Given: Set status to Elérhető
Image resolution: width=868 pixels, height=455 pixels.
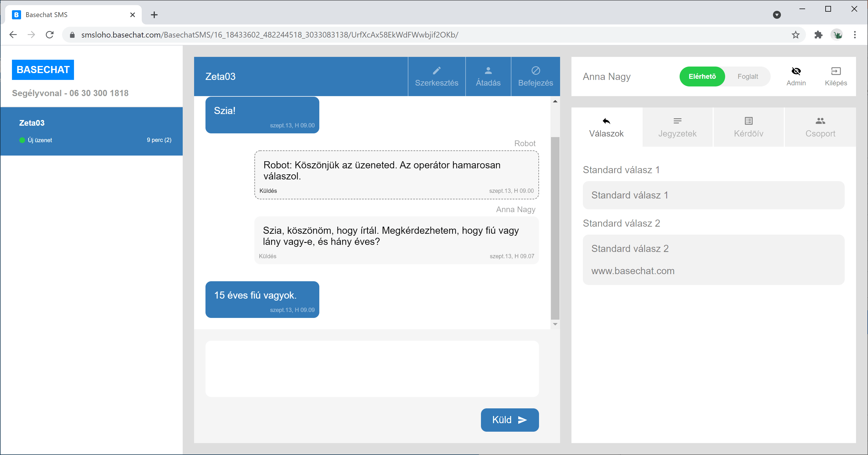Looking at the screenshot, I should pyautogui.click(x=702, y=76).
